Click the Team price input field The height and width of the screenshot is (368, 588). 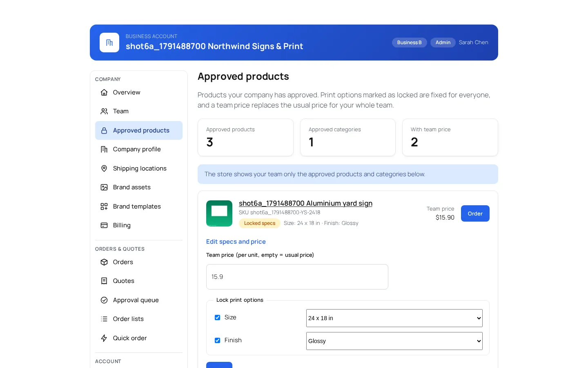coord(297,277)
